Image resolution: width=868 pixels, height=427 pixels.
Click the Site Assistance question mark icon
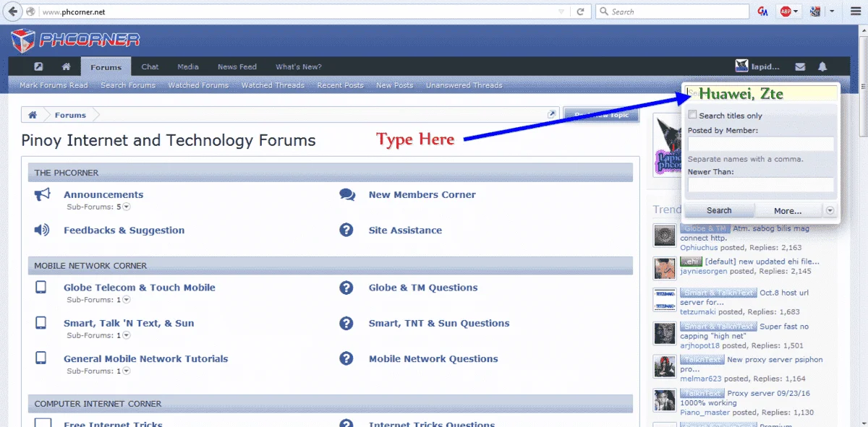pyautogui.click(x=346, y=230)
